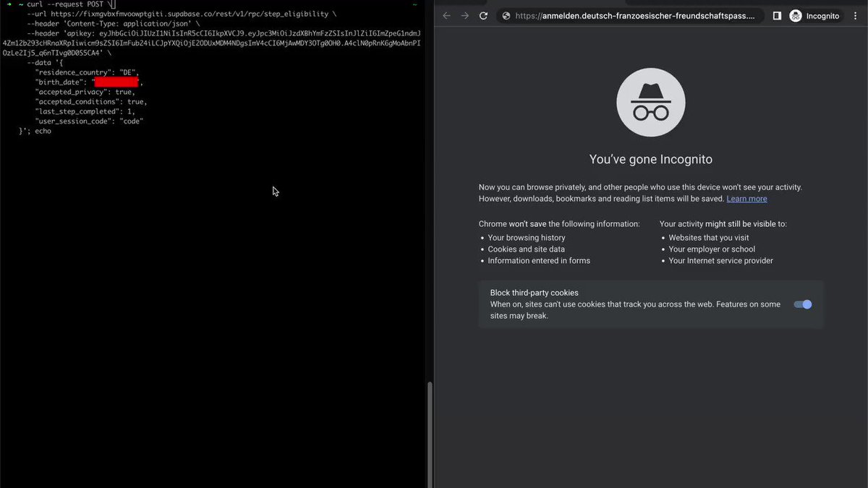
Task: Toggle Block third-party cookies switch
Action: (803, 304)
